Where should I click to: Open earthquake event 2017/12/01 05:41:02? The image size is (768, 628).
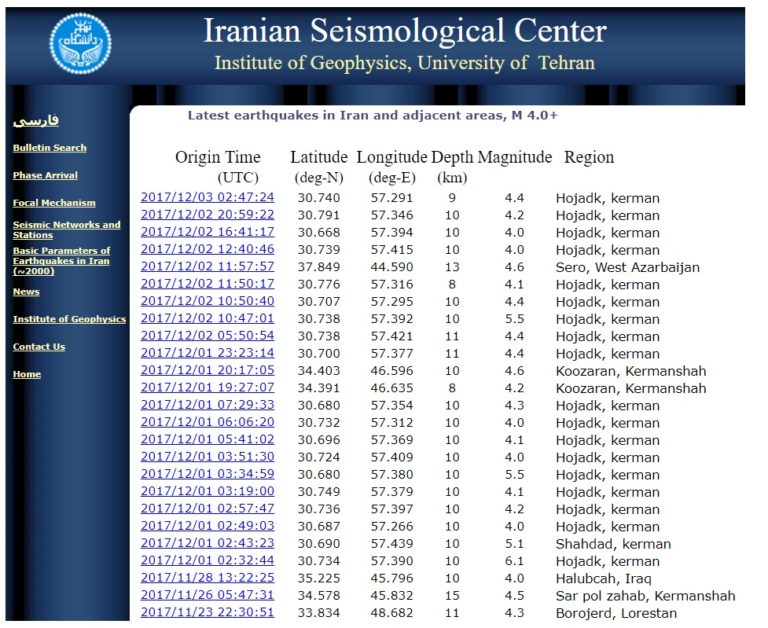tap(207, 439)
